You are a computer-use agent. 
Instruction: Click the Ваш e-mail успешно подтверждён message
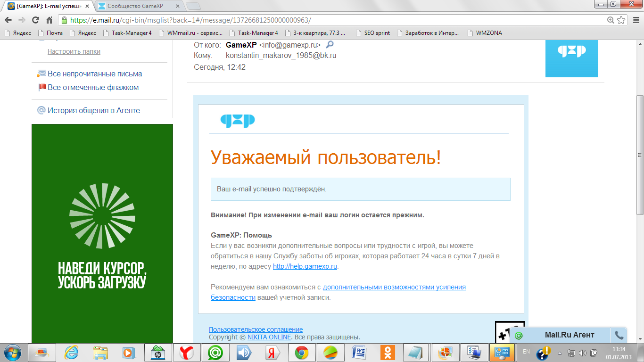[x=361, y=189]
